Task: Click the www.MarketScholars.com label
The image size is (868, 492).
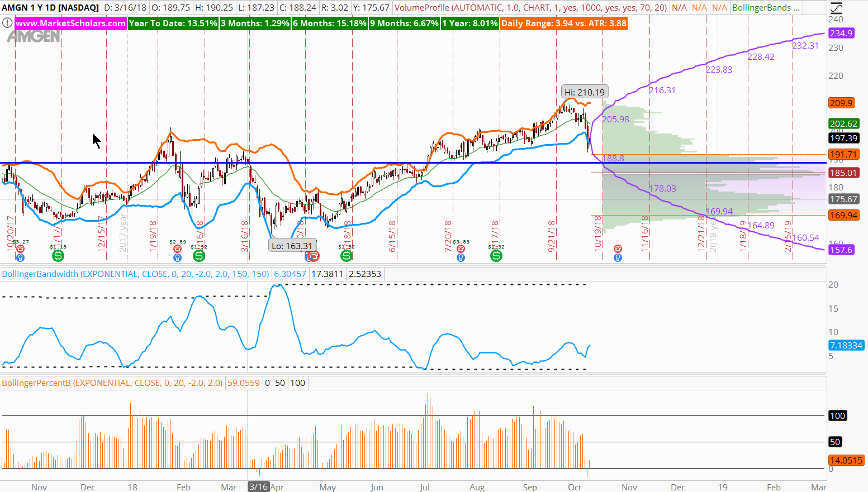Action: (70, 23)
